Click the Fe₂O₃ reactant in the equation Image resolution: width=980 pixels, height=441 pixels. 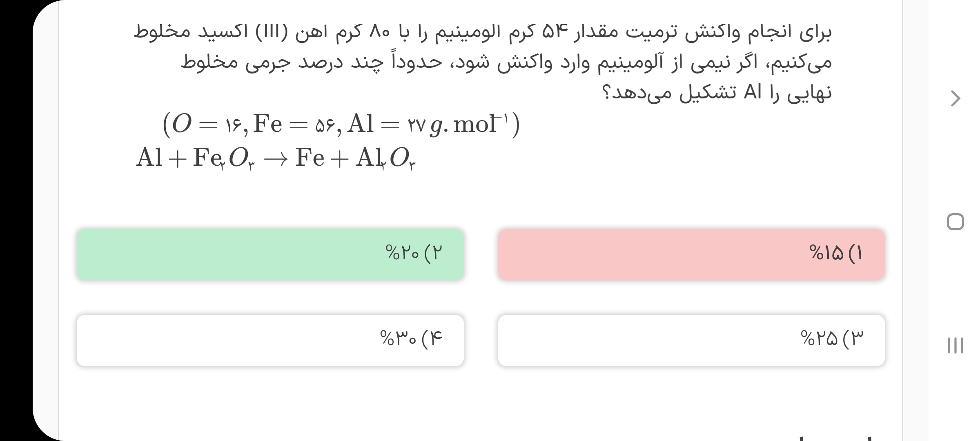point(224,158)
